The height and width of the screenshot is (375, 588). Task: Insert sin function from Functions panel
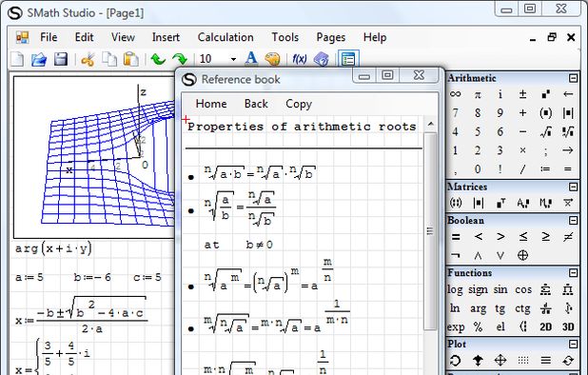[x=500, y=289]
